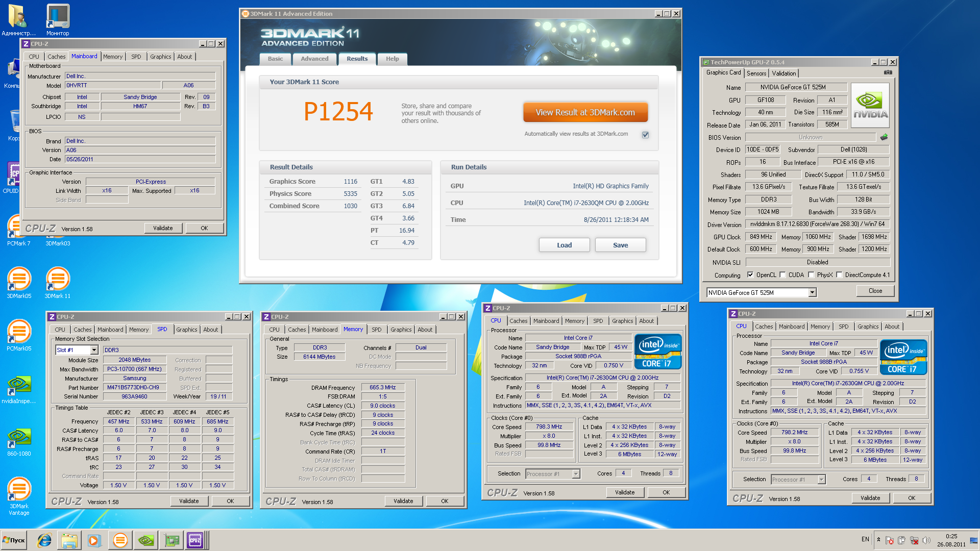The height and width of the screenshot is (551, 980).
Task: Open Internet Explorer from the taskbar
Action: coord(44,540)
